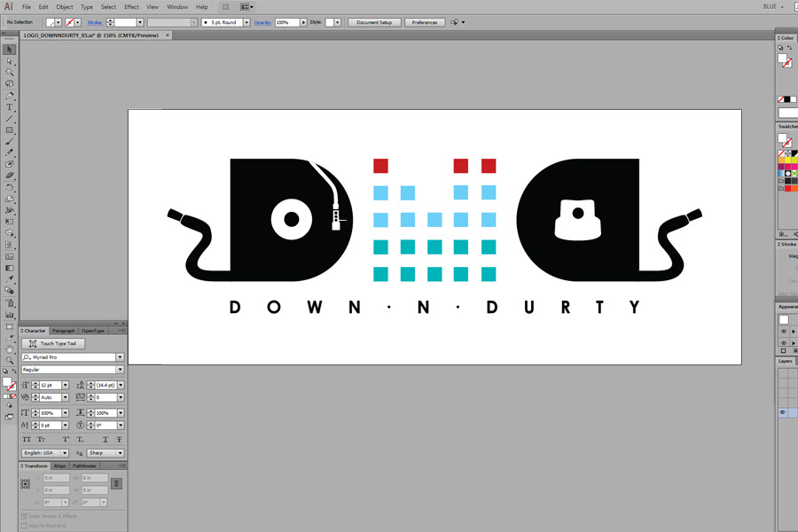Select the Rectangle tool

9,130
